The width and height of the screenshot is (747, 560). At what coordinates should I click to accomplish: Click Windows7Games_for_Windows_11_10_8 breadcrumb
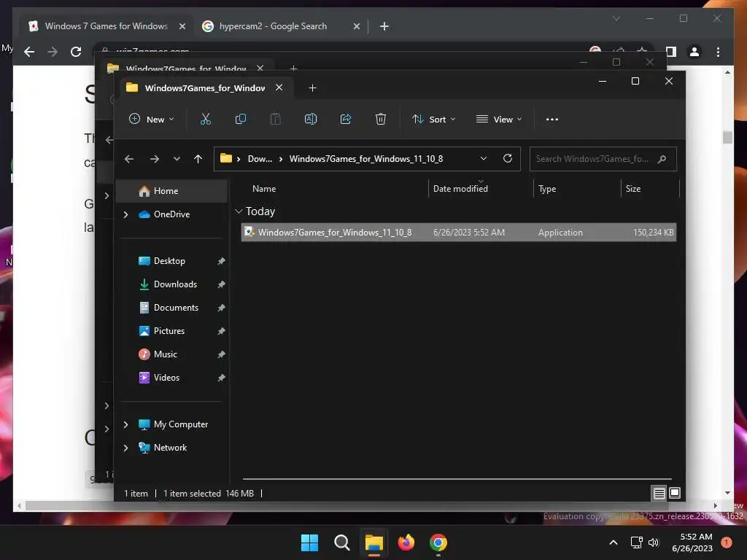coord(366,159)
